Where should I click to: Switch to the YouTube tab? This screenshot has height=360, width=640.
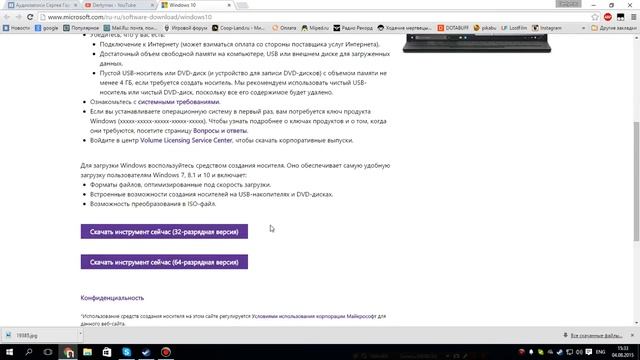[x=118, y=5]
